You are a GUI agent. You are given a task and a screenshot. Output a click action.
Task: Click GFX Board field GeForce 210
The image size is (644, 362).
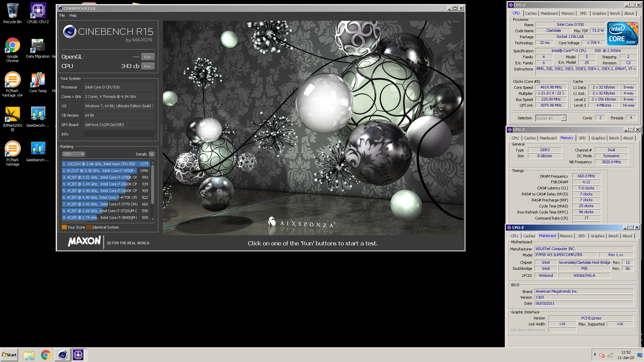(119, 125)
